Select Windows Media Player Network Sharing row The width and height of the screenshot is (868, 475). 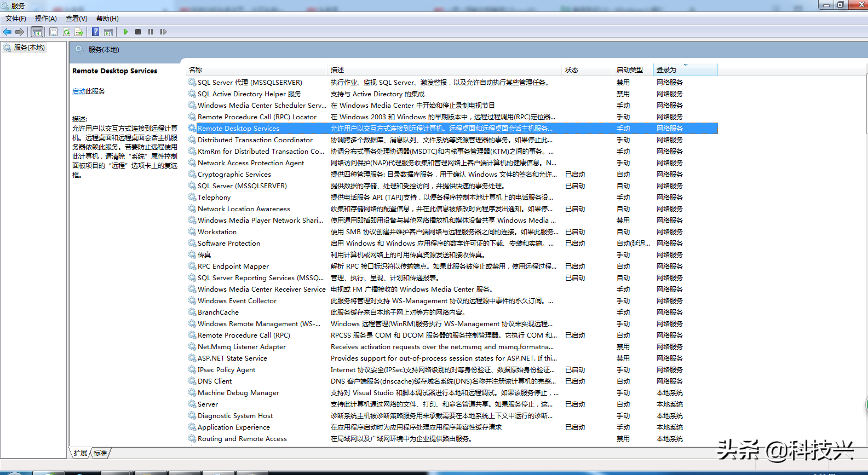click(x=452, y=220)
